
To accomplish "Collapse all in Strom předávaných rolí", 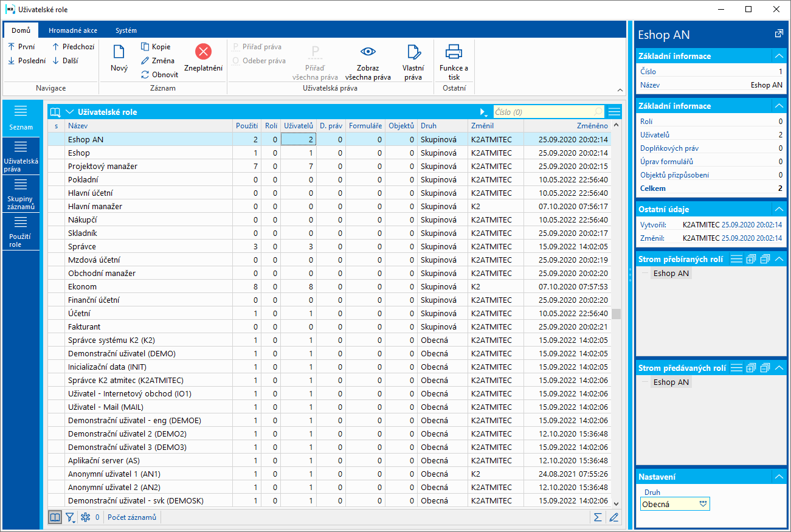I will 765,367.
